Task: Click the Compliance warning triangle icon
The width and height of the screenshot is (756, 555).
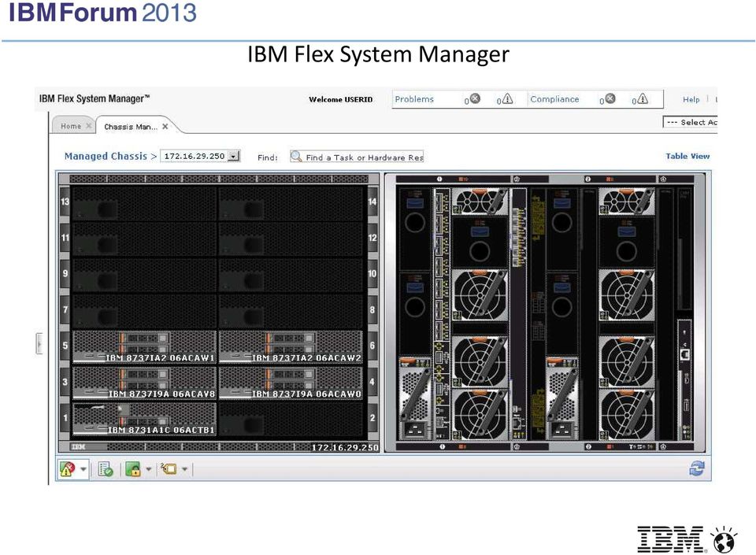Action: click(x=643, y=99)
